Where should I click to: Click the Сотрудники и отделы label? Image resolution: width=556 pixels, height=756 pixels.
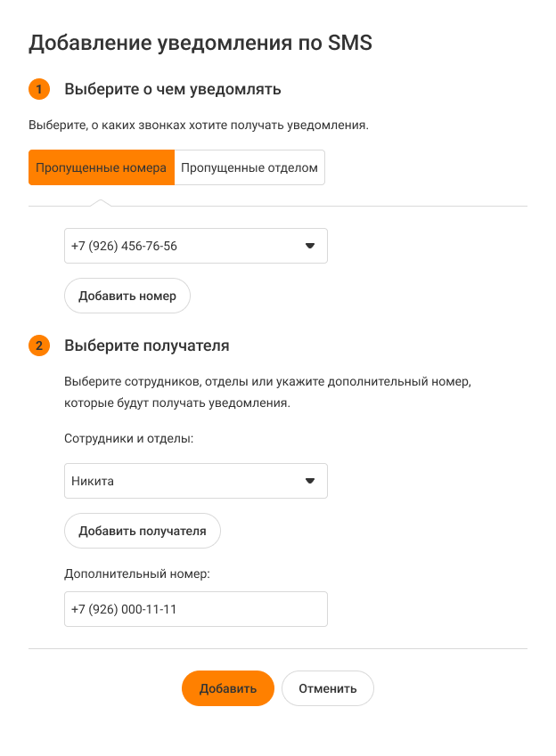[129, 439]
